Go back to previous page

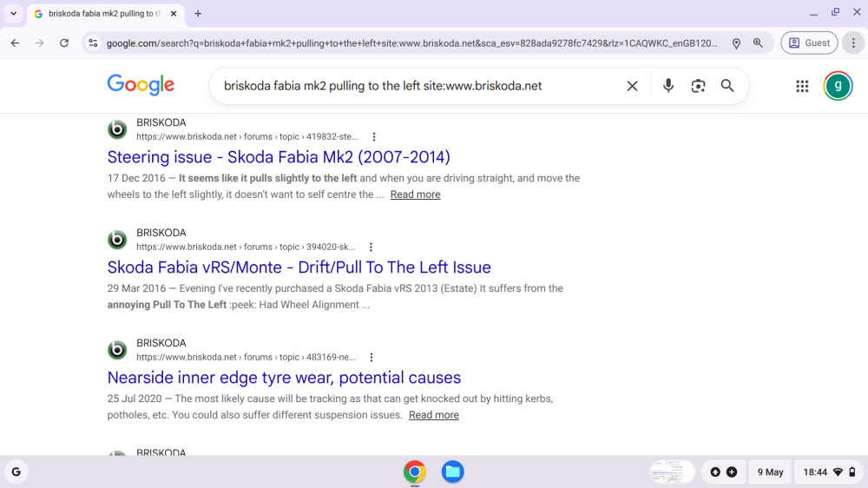tap(15, 43)
